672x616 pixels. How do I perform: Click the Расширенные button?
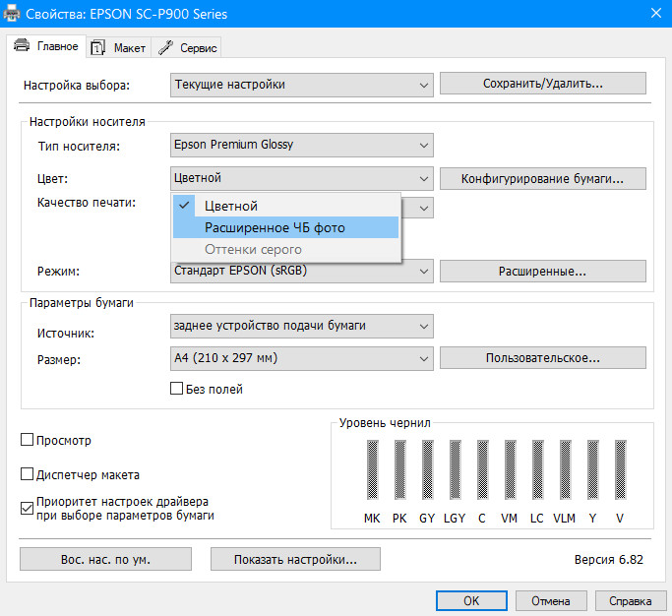point(542,272)
